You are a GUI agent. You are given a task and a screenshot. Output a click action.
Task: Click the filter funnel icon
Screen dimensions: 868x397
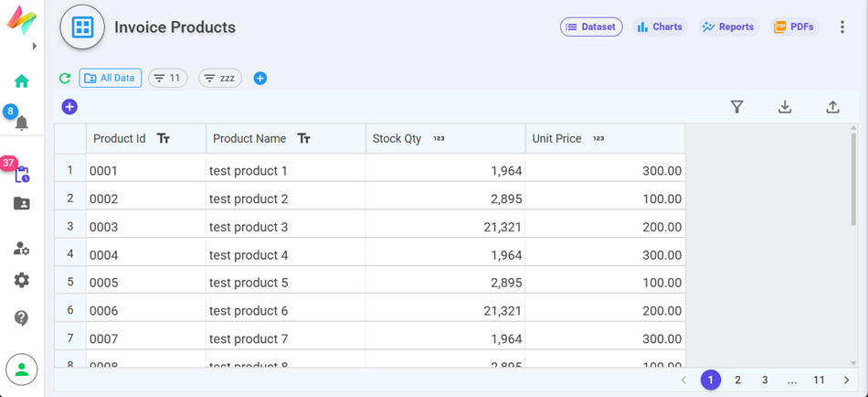click(x=736, y=107)
